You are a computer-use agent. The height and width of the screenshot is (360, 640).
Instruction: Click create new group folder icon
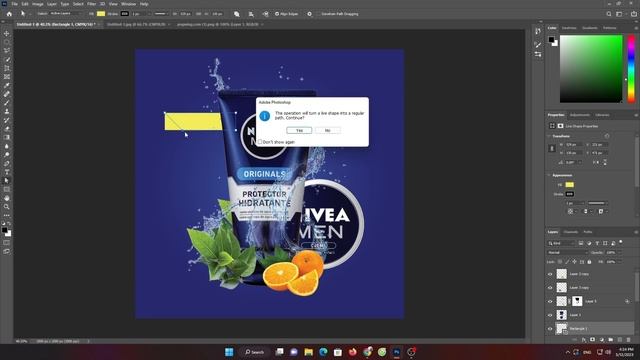coord(611,340)
